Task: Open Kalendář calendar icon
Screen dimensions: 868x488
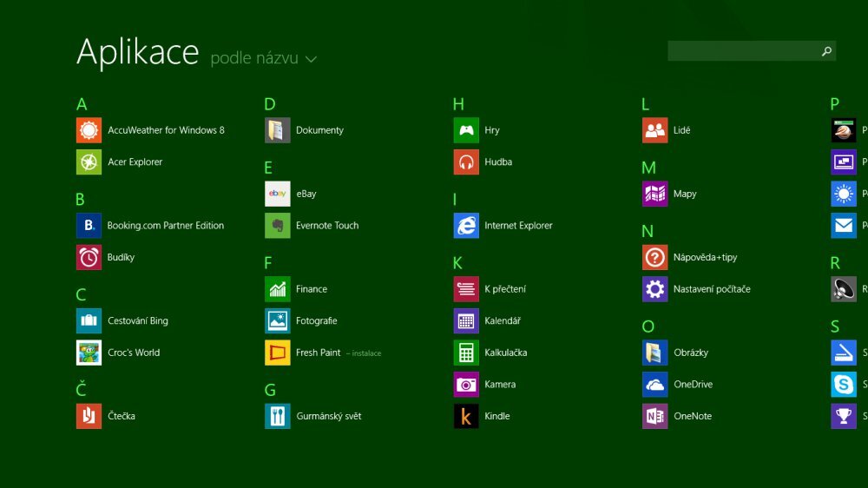Action: (466, 320)
